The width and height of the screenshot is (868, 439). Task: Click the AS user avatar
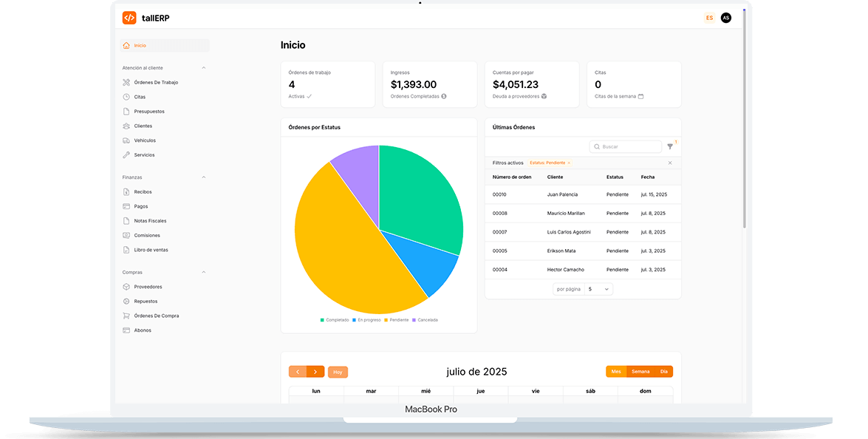tap(725, 18)
